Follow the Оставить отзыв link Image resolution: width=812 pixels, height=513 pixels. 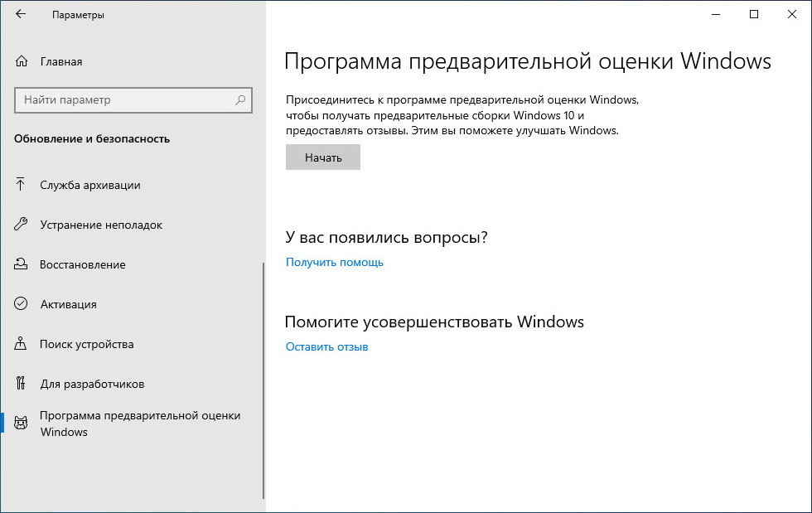click(x=326, y=346)
